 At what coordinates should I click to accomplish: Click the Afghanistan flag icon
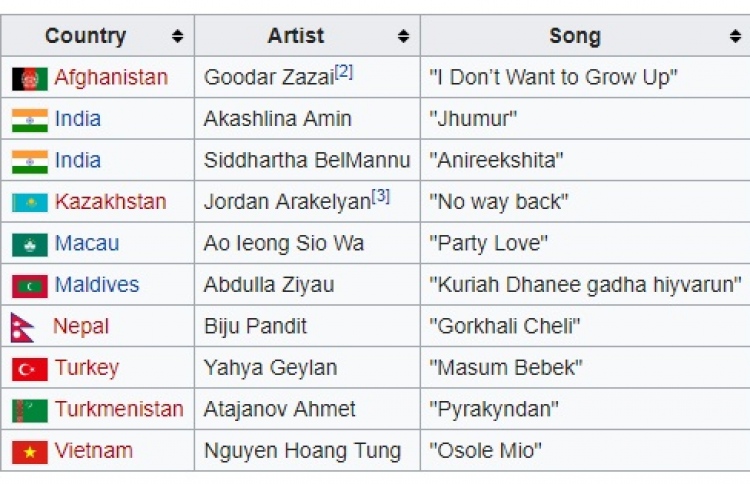click(x=30, y=79)
